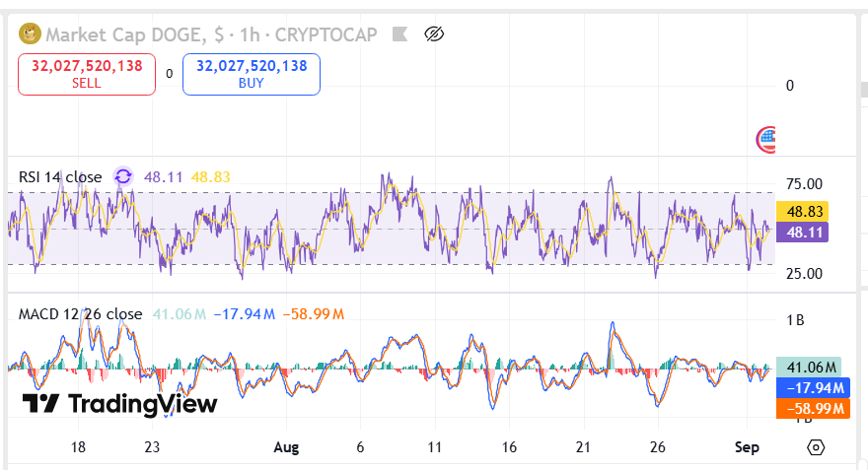868x470 pixels.
Task: Click the Aug label on time axis
Action: coord(286,447)
